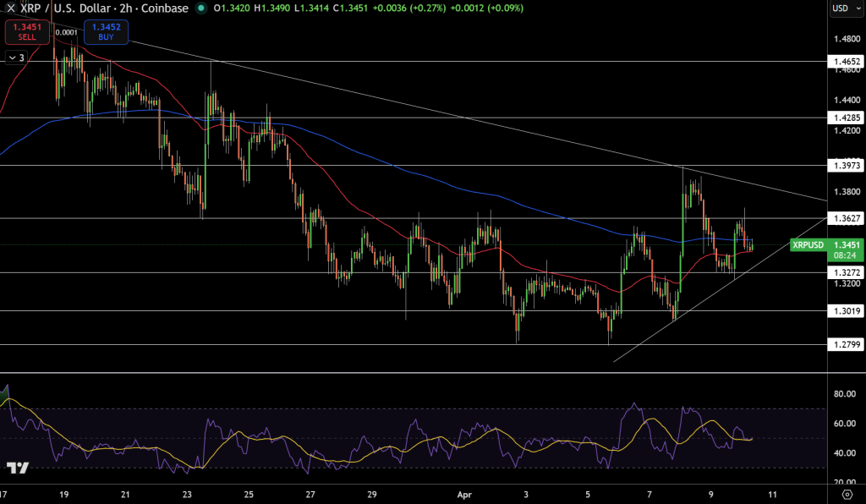
Task: Click the green real-time data status dot
Action: [200, 9]
